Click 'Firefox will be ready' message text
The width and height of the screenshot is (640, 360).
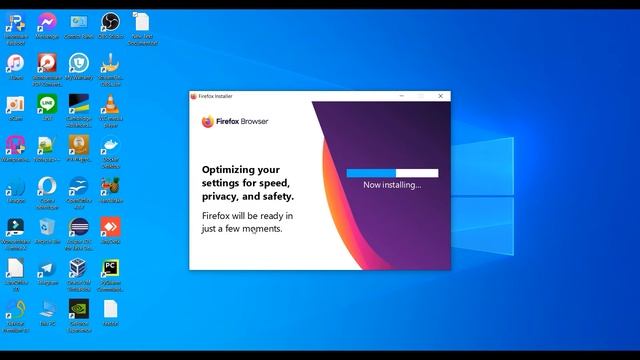point(247,222)
